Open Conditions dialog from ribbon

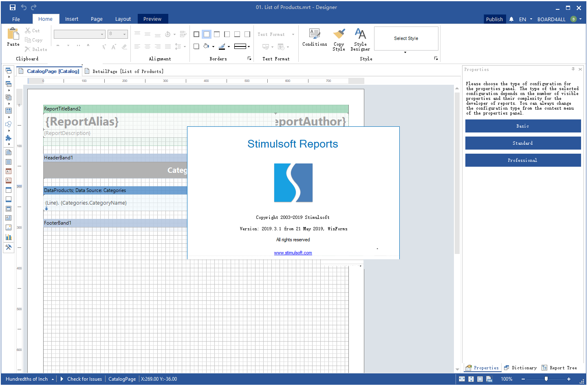click(x=315, y=37)
